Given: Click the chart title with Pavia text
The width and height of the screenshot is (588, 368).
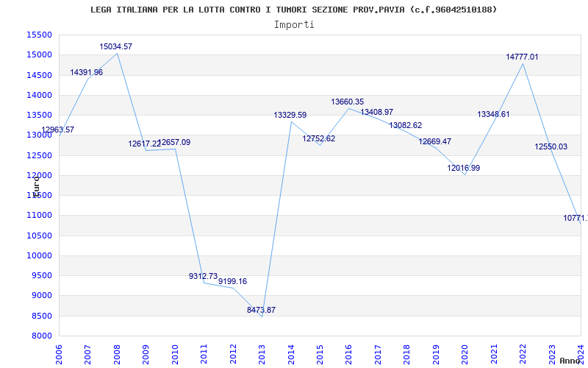Looking at the screenshot, I should pos(293,10).
